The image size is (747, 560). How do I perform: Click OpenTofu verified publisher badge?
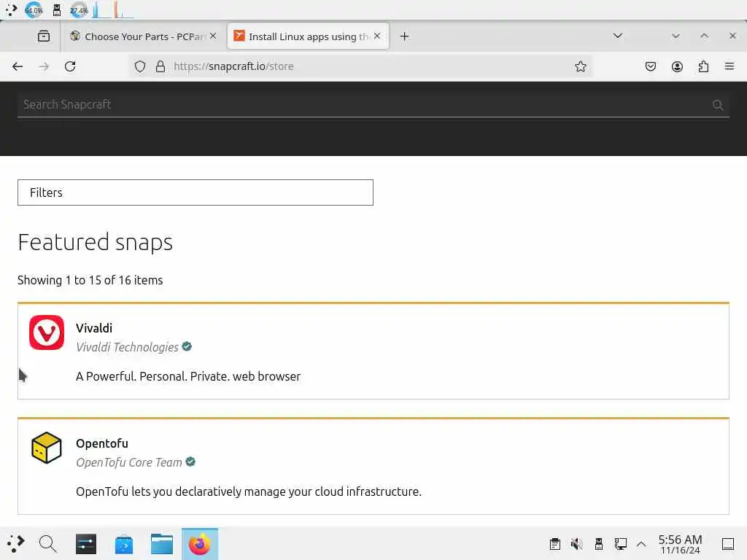tap(190, 462)
